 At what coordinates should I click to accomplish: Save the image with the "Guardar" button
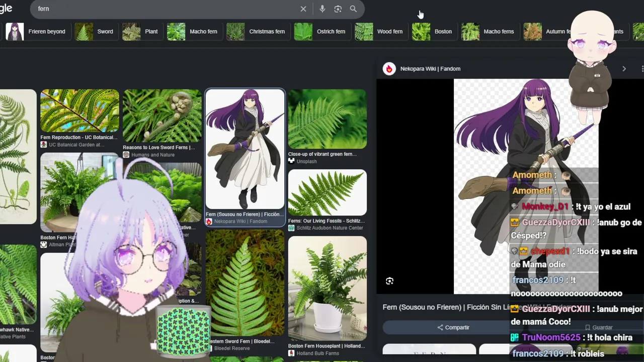pos(598,327)
